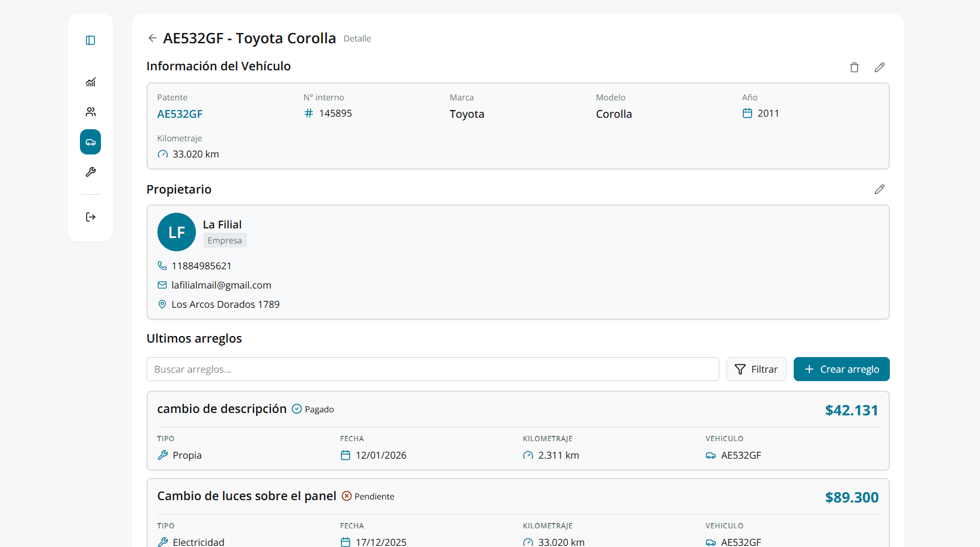Toggle the sidebar collapse icon
The height and width of the screenshot is (547, 980).
(90, 40)
